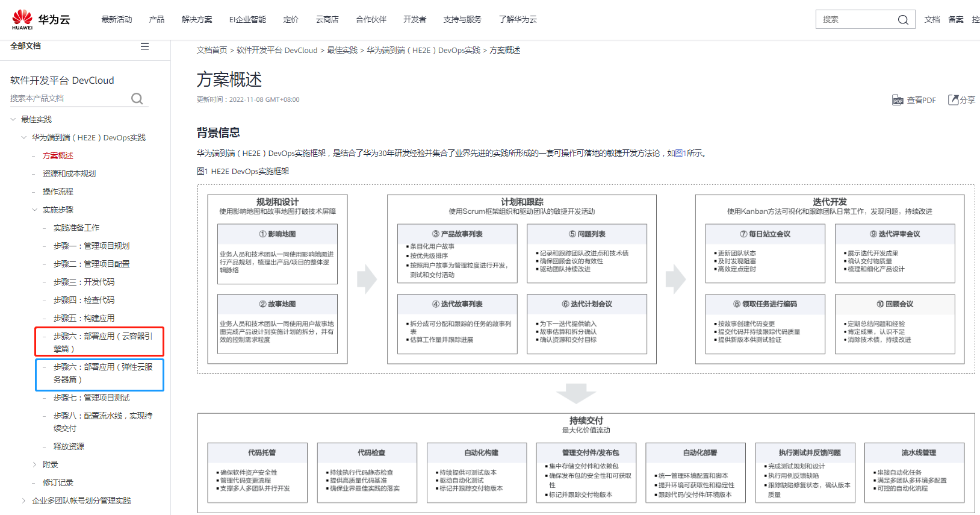The width and height of the screenshot is (980, 515).
Task: Click the 文档 link in header
Action: click(932, 19)
